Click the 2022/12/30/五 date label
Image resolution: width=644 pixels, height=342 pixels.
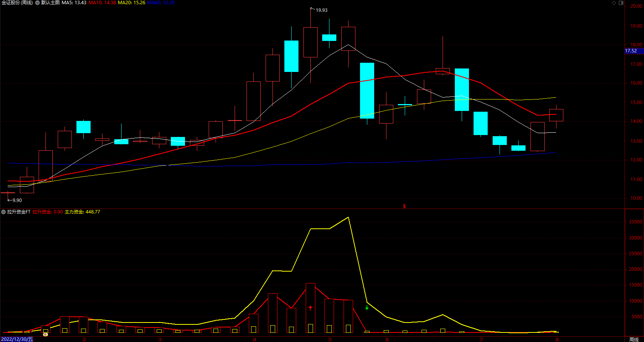17,339
